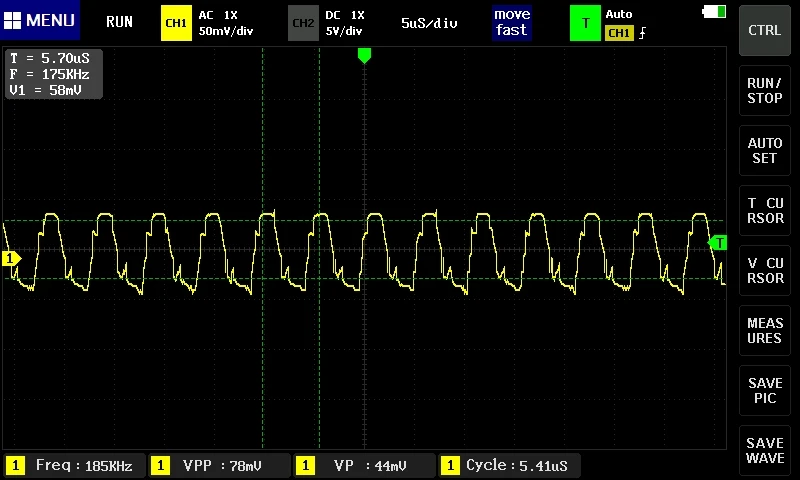Check the battery level indicator

pyautogui.click(x=714, y=12)
